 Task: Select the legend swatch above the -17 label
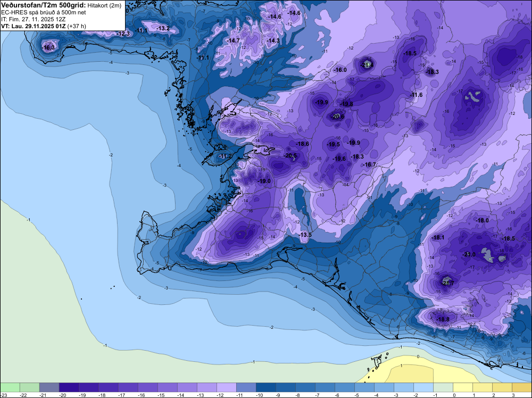pyautogui.click(x=128, y=387)
